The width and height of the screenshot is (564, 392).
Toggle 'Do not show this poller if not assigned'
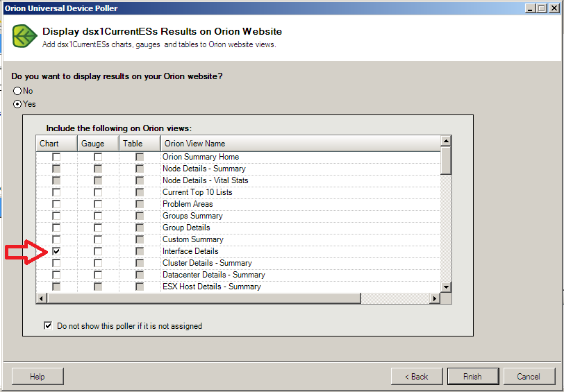[48, 325]
